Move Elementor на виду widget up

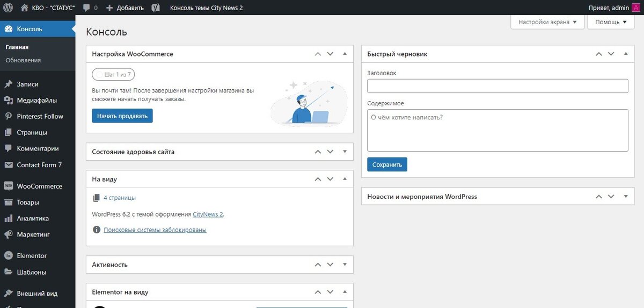click(x=318, y=292)
